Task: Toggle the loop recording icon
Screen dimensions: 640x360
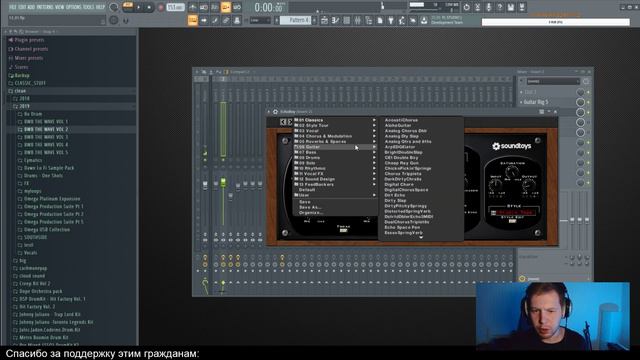Action: coord(237,7)
